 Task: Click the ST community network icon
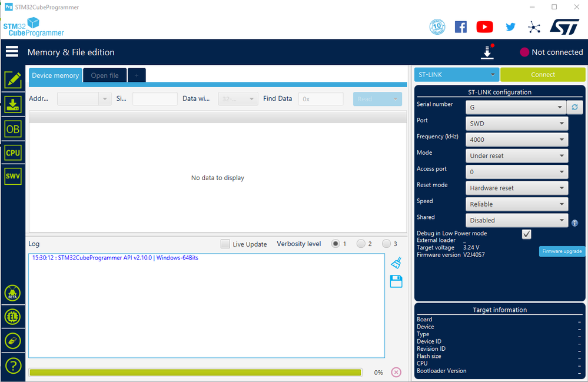point(534,27)
